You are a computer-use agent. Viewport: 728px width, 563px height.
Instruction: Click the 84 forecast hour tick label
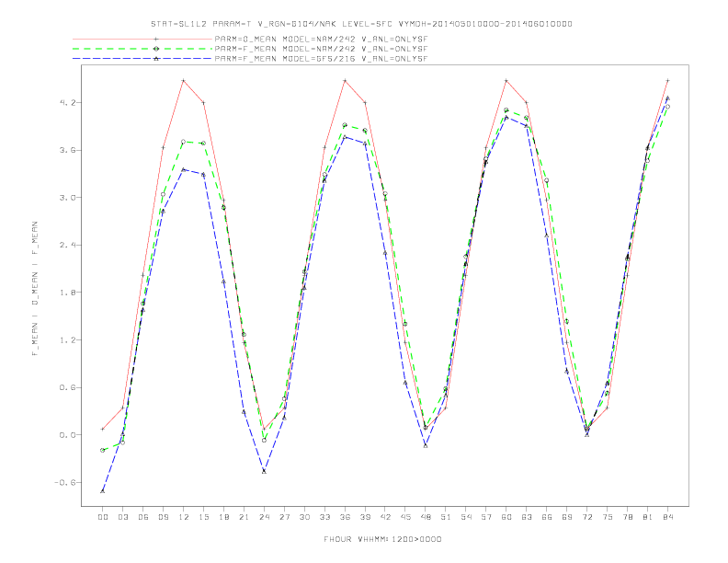click(x=668, y=517)
